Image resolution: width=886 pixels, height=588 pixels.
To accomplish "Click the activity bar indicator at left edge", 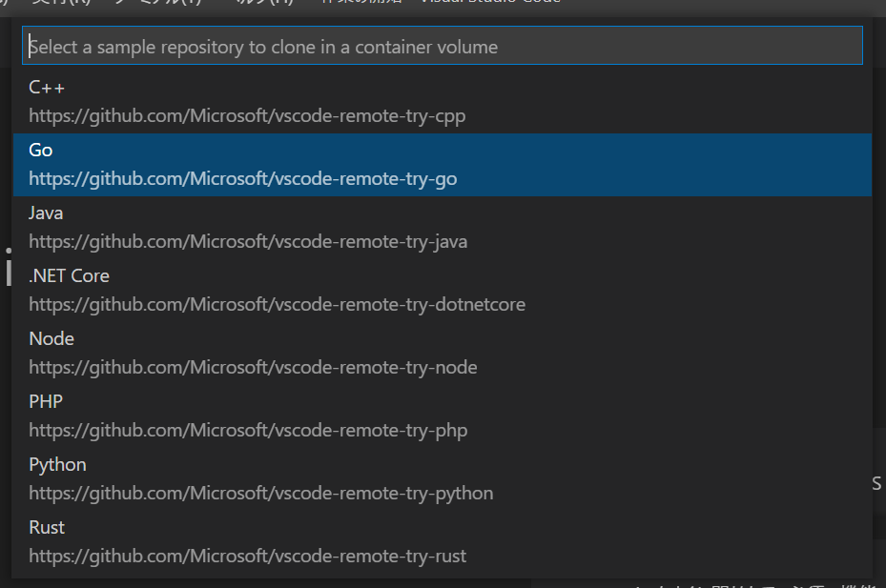I will (x=9, y=273).
